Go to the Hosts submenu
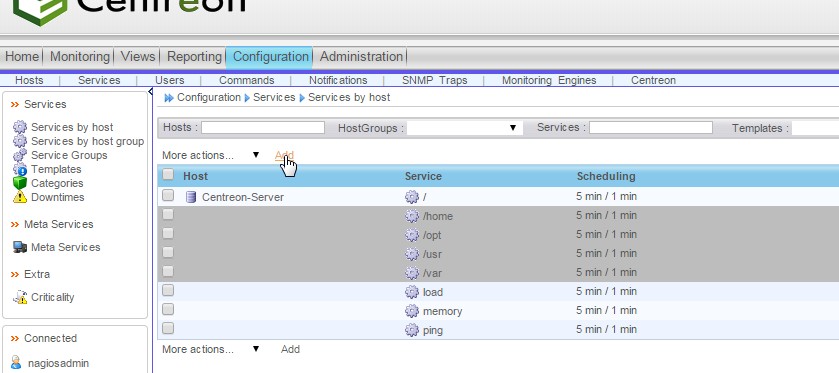839x373 pixels. pos(29,80)
